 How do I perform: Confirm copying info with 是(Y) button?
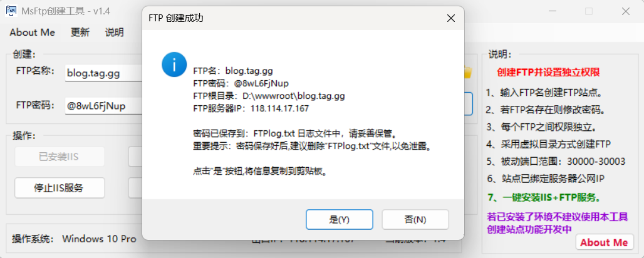pos(340,219)
